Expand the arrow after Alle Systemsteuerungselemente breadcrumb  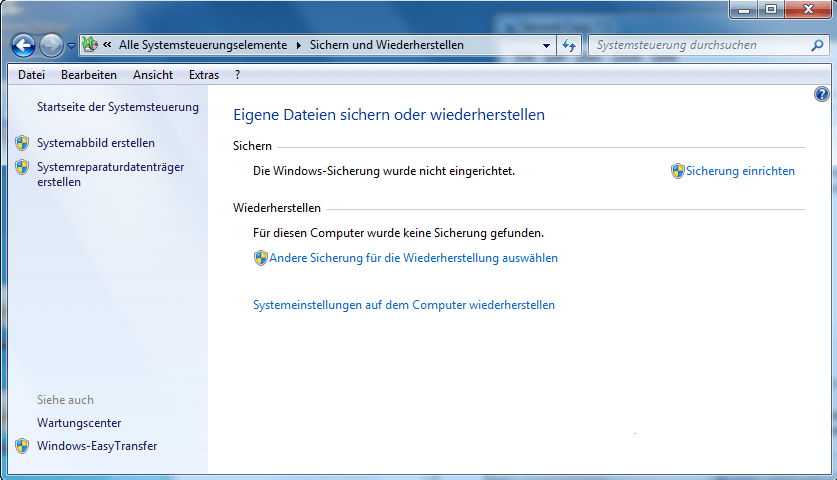(298, 45)
